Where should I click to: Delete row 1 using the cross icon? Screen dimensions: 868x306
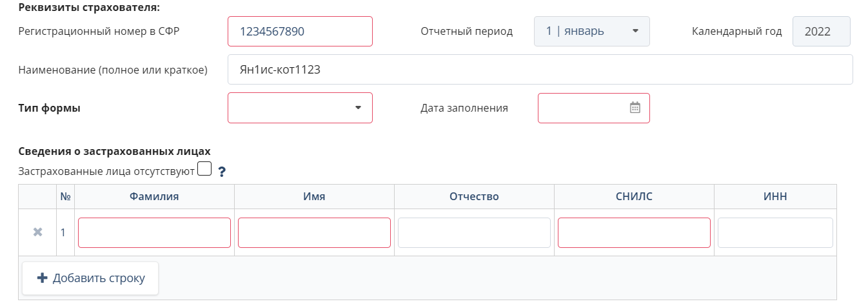[37, 232]
